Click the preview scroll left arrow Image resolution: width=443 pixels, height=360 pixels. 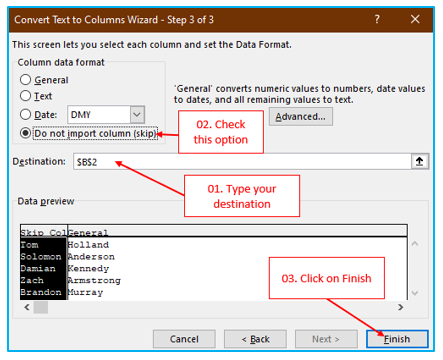click(x=27, y=307)
